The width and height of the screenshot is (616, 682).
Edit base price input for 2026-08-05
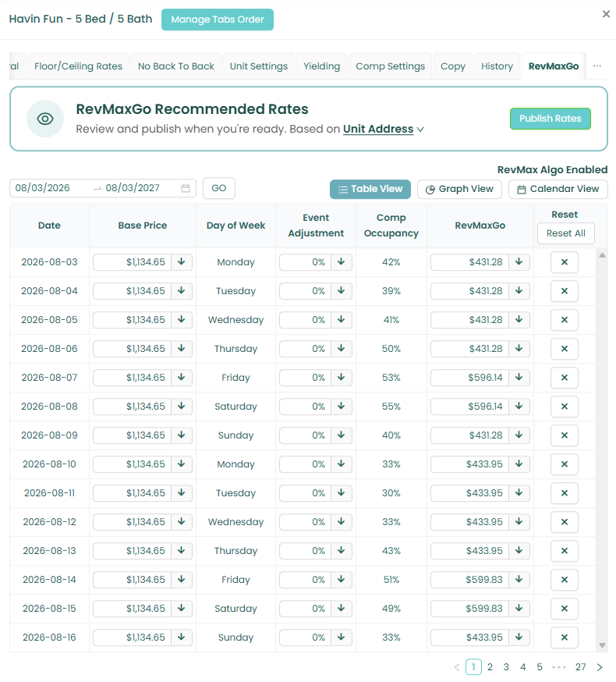tap(132, 320)
